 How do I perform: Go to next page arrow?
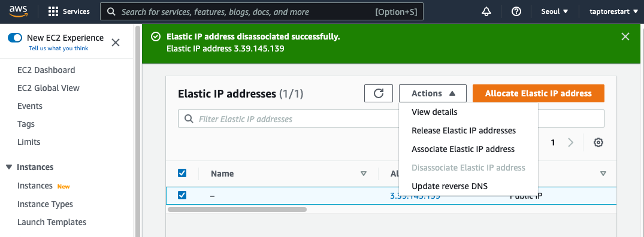pos(571,142)
